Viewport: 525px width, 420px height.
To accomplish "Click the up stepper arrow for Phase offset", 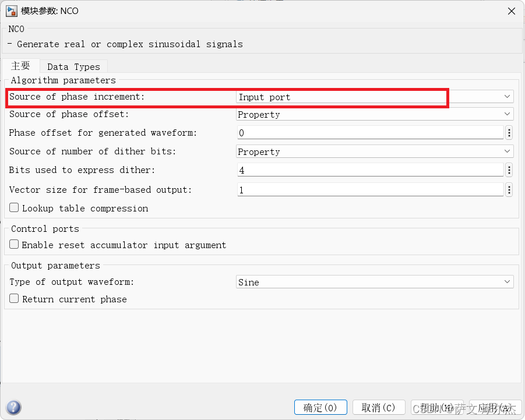I will [508, 129].
